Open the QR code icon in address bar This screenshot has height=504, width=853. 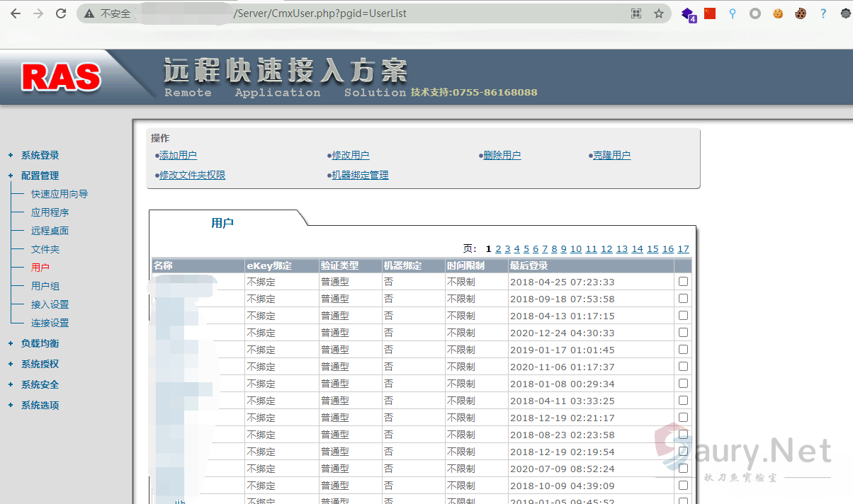pyautogui.click(x=635, y=13)
